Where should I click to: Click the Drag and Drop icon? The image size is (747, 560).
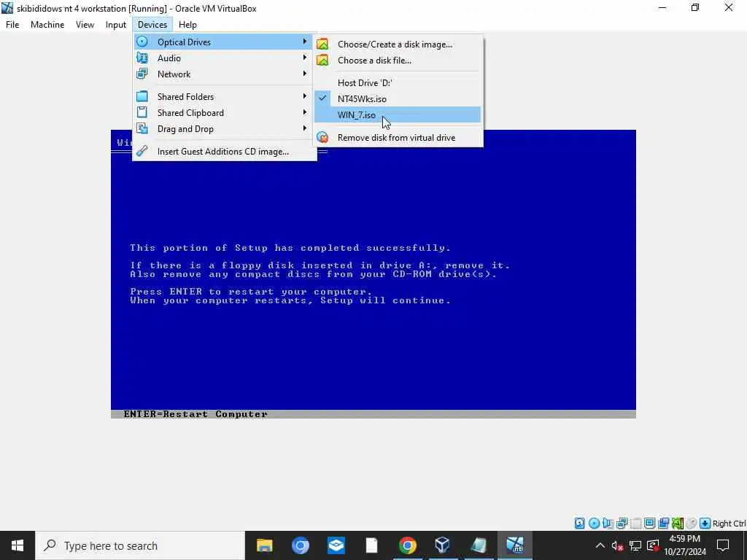(142, 128)
